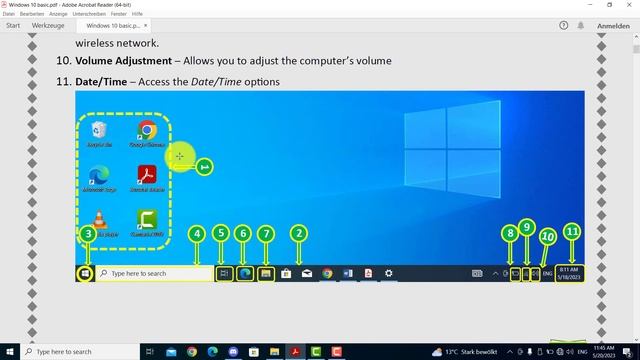Open the notifications bell in Acrobat
Screen dimensions: 640x360
tap(580, 25)
